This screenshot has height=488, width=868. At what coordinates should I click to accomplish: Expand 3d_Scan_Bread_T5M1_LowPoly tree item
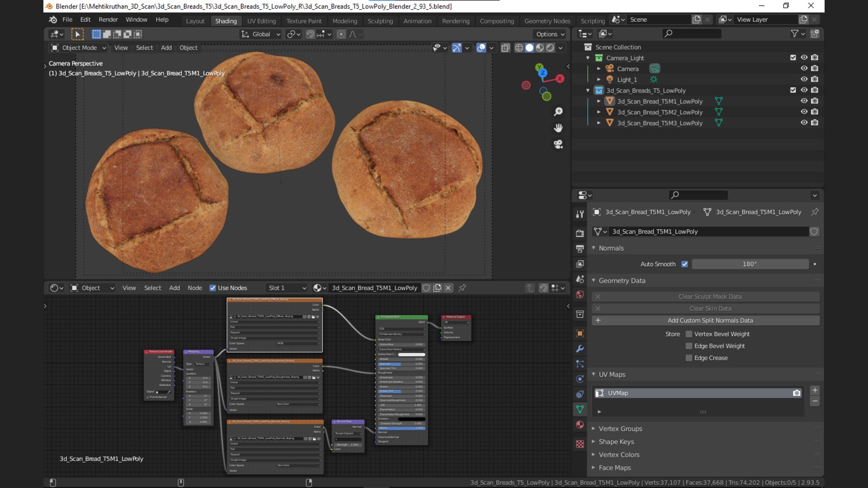tap(599, 101)
